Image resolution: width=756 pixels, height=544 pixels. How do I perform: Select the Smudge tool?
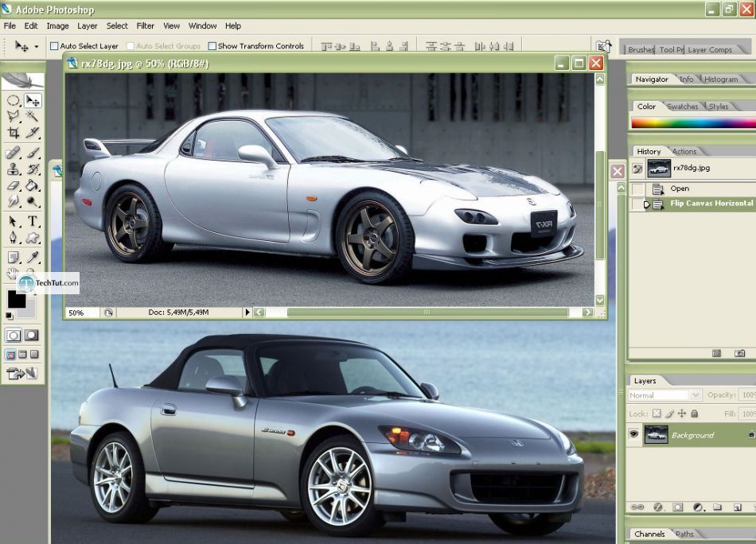tap(13, 201)
